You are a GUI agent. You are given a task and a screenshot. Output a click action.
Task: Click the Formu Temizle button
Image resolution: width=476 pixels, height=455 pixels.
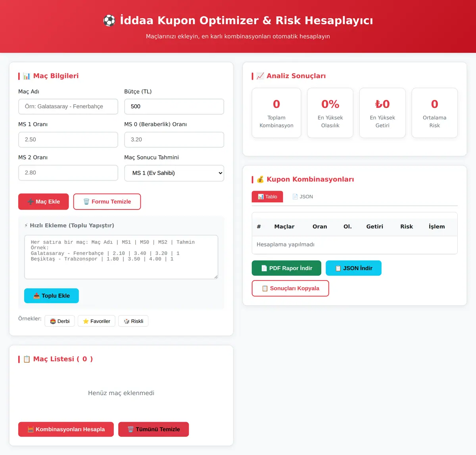pyautogui.click(x=107, y=202)
